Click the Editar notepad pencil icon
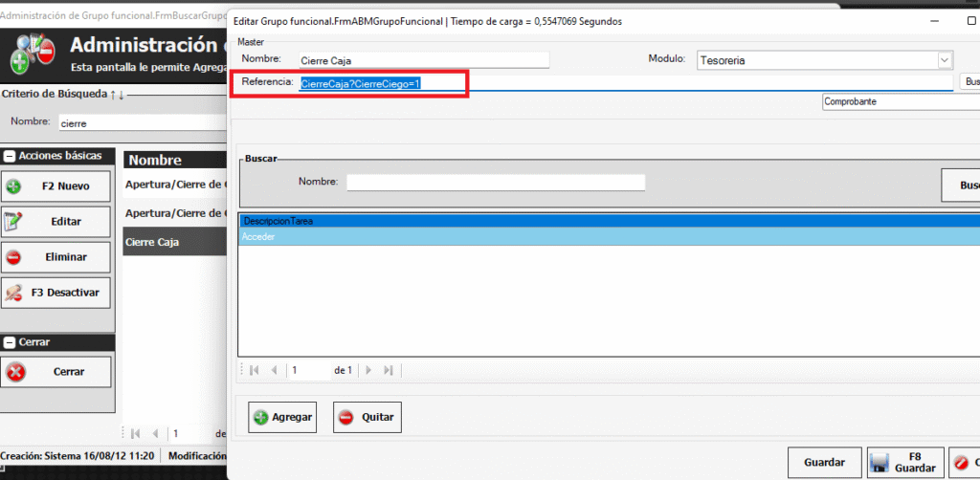Image resolution: width=980 pixels, height=480 pixels. coord(13,222)
